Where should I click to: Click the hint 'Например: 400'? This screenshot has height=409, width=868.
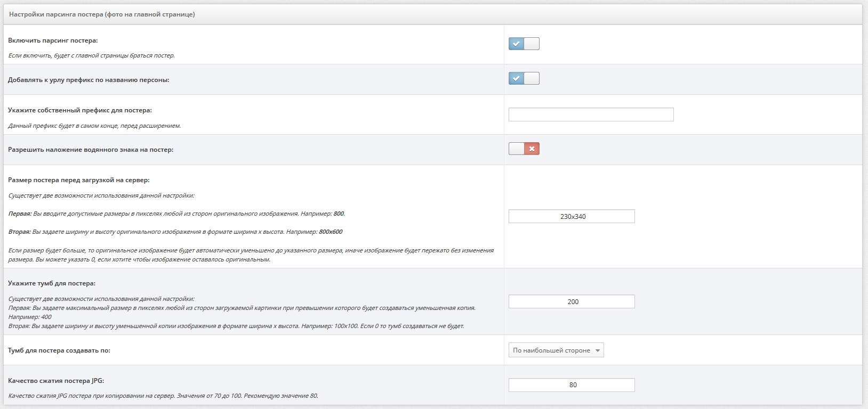pos(30,317)
